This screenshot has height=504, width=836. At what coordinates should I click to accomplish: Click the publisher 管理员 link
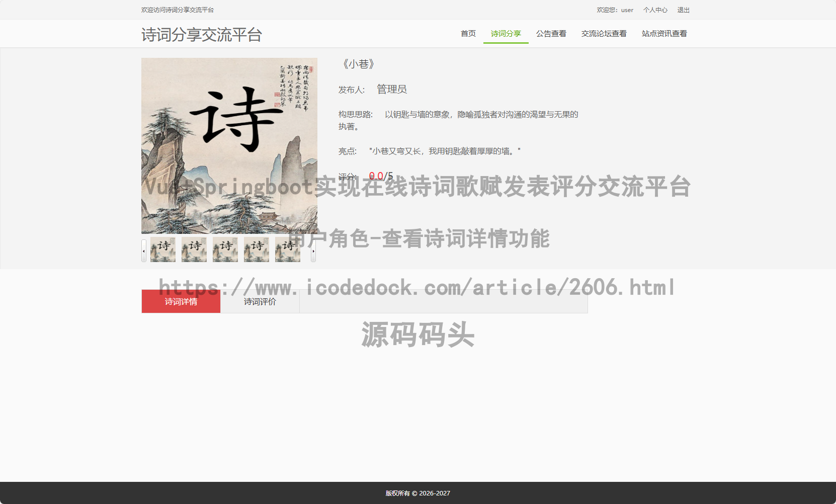click(x=391, y=89)
